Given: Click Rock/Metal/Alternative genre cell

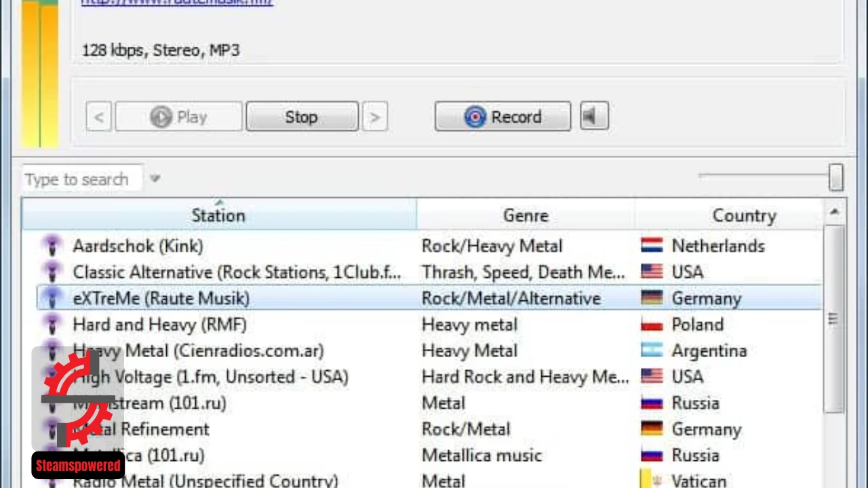Looking at the screenshot, I should click(x=511, y=298).
